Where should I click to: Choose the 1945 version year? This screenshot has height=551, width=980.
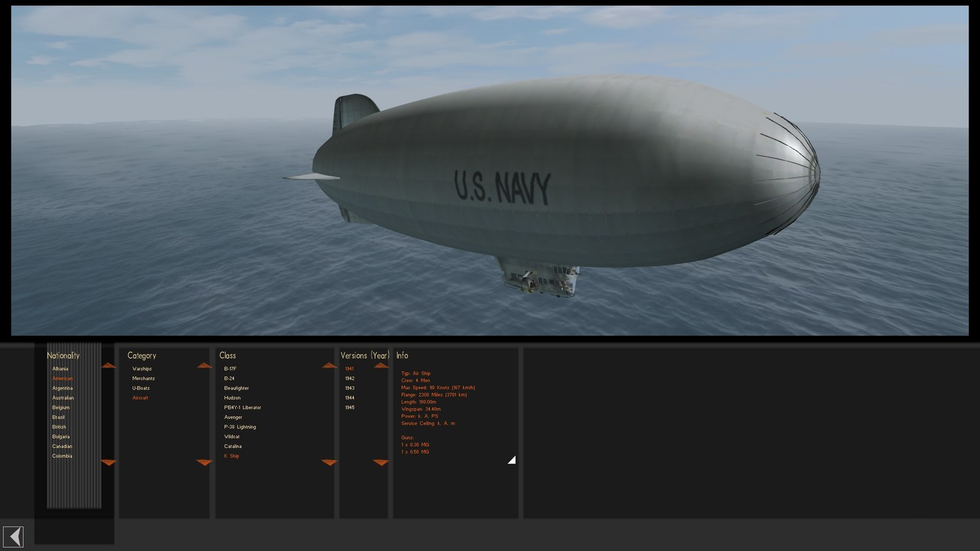350,408
